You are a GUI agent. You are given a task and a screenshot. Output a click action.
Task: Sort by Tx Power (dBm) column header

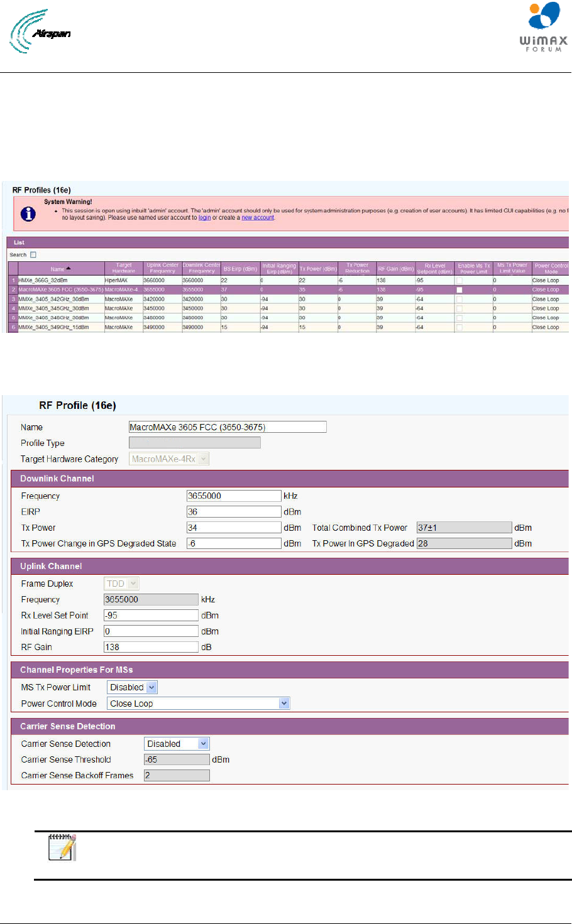pyautogui.click(x=318, y=268)
